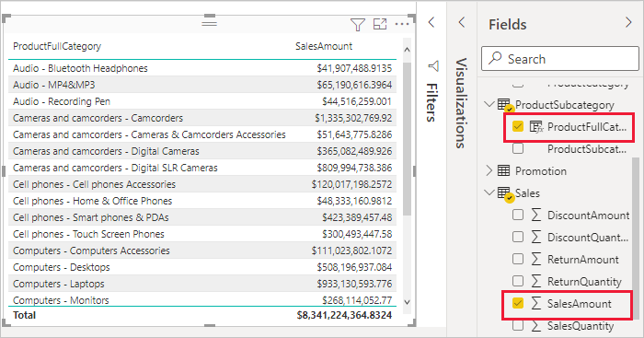Select the 'Audio - Recording Pen' row
644x338 pixels.
pos(202,101)
